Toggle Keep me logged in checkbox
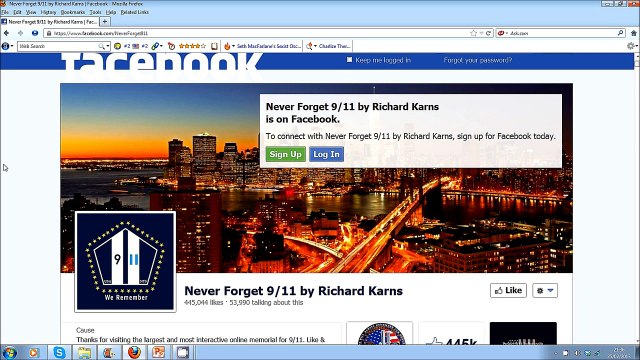Image resolution: width=640 pixels, height=360 pixels. 349,60
